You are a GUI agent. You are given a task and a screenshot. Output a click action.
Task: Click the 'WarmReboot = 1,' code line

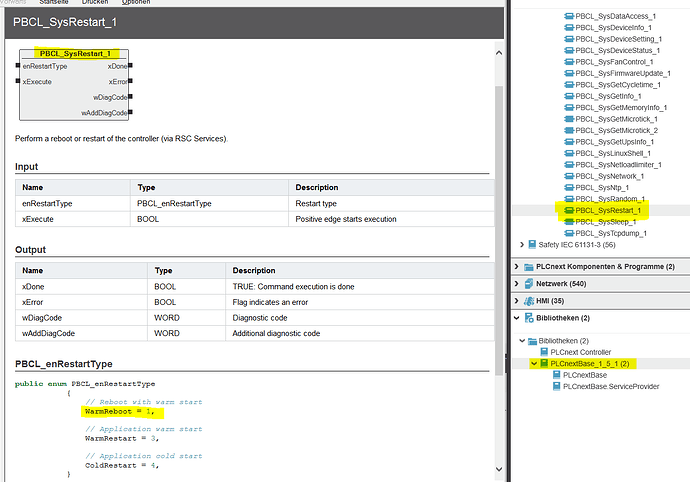point(120,412)
